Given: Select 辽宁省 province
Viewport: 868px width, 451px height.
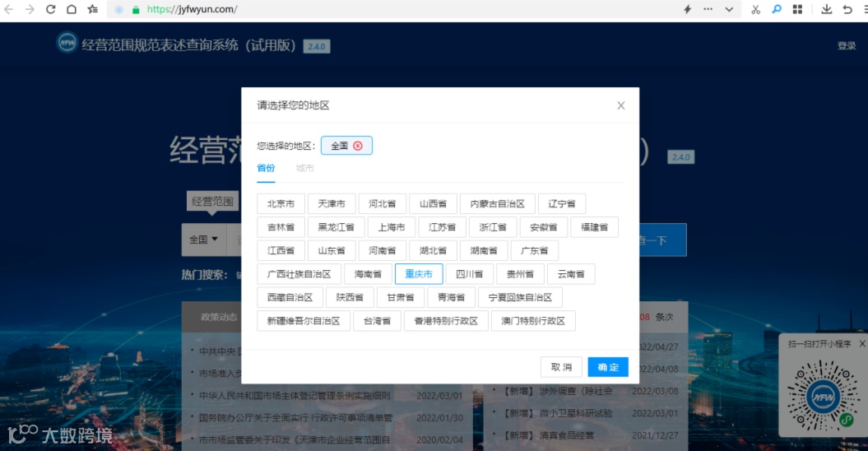Looking at the screenshot, I should [x=562, y=203].
